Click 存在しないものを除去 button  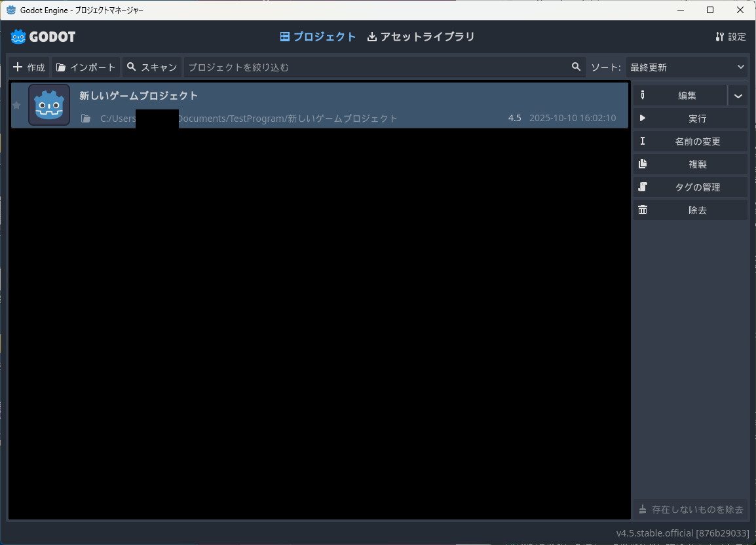690,510
